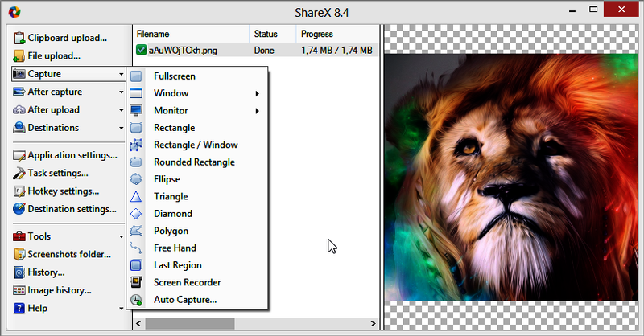
Task: Open the Window submenu arrow
Action: (257, 93)
